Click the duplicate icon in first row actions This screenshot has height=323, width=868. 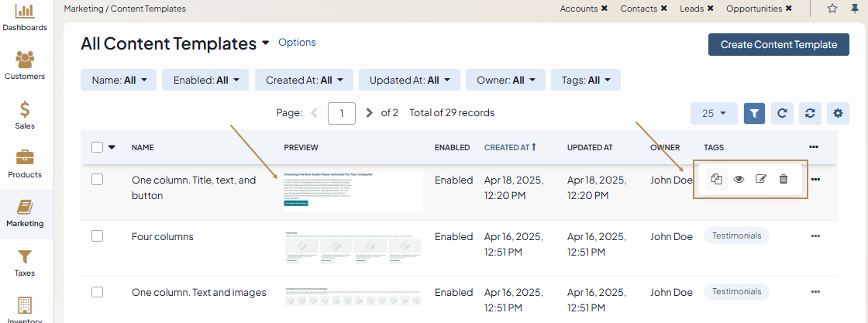(716, 179)
